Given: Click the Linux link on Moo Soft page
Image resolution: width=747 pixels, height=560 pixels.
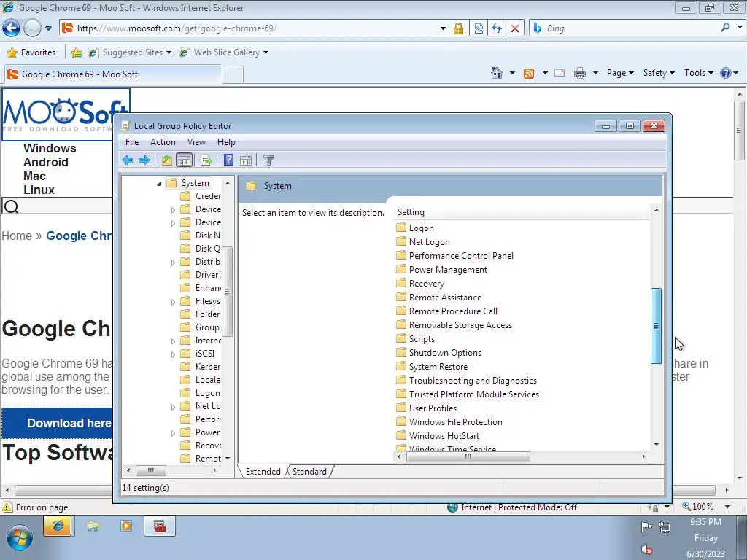Looking at the screenshot, I should point(39,190).
